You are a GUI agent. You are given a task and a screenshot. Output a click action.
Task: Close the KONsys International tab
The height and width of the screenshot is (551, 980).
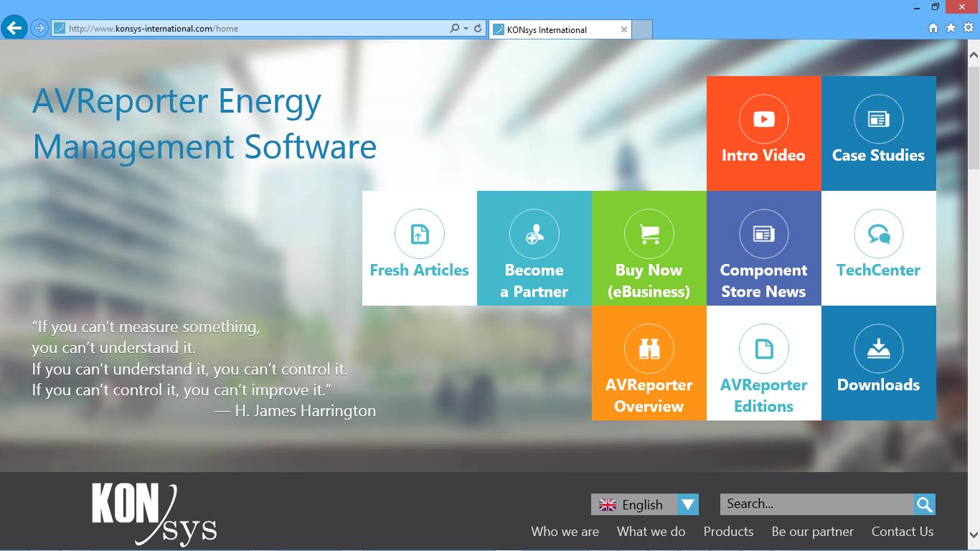tap(623, 29)
